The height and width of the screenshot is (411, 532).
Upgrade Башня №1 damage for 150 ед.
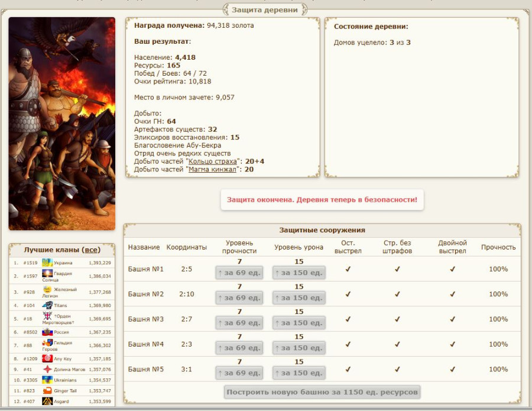pos(299,273)
